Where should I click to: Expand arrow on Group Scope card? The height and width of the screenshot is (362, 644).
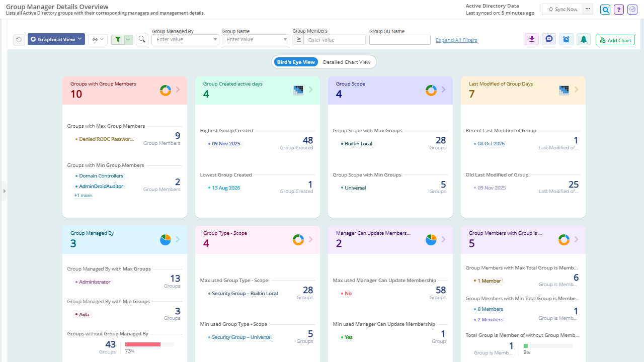pos(443,90)
